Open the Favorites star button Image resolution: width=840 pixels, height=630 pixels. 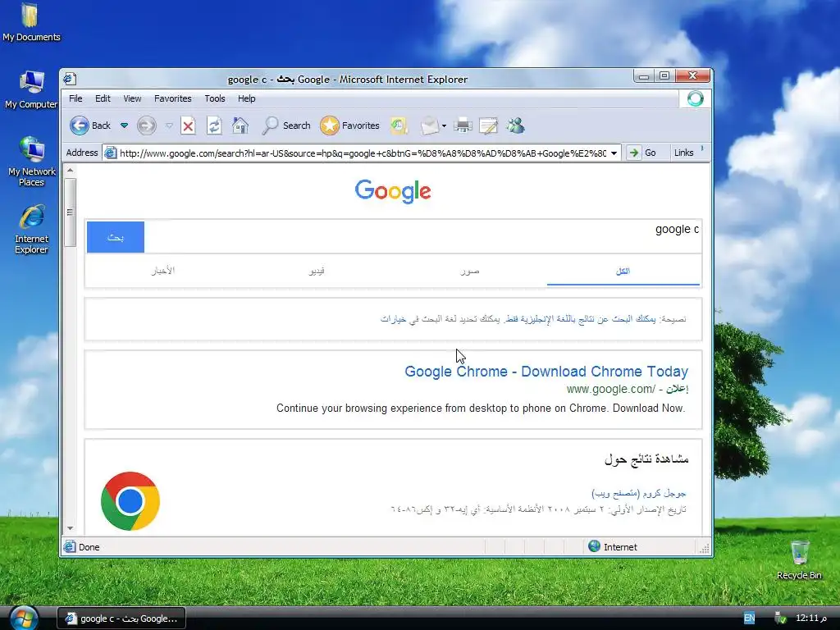(349, 126)
